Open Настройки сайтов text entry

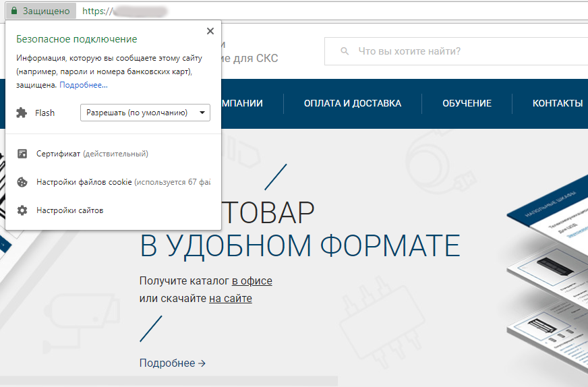[x=69, y=210]
